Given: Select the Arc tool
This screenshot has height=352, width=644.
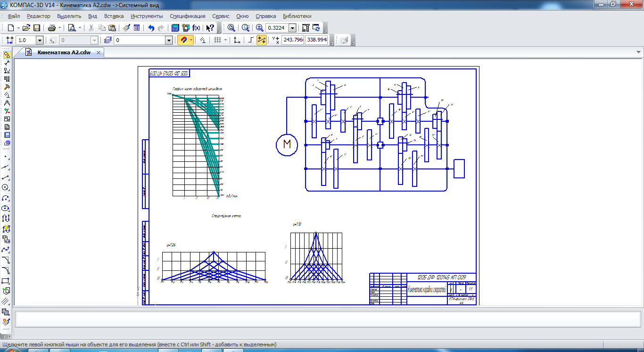Looking at the screenshot, I should [6, 198].
